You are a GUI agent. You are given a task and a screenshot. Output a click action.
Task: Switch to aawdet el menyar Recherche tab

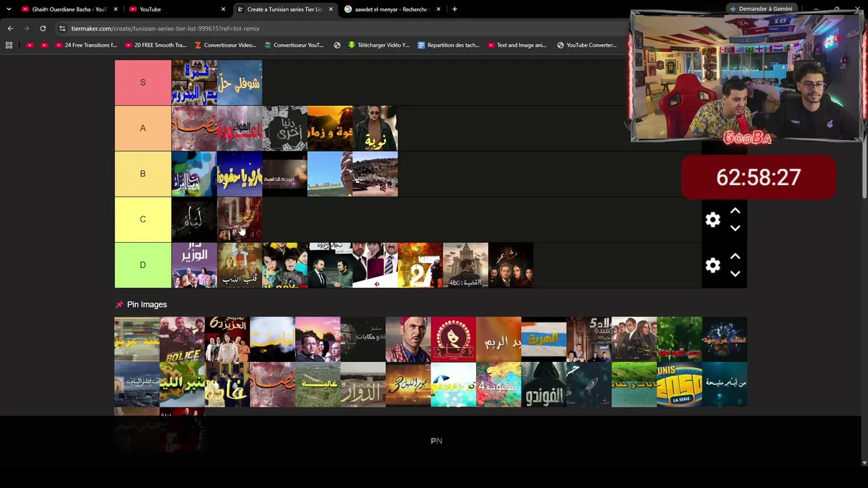pos(393,9)
